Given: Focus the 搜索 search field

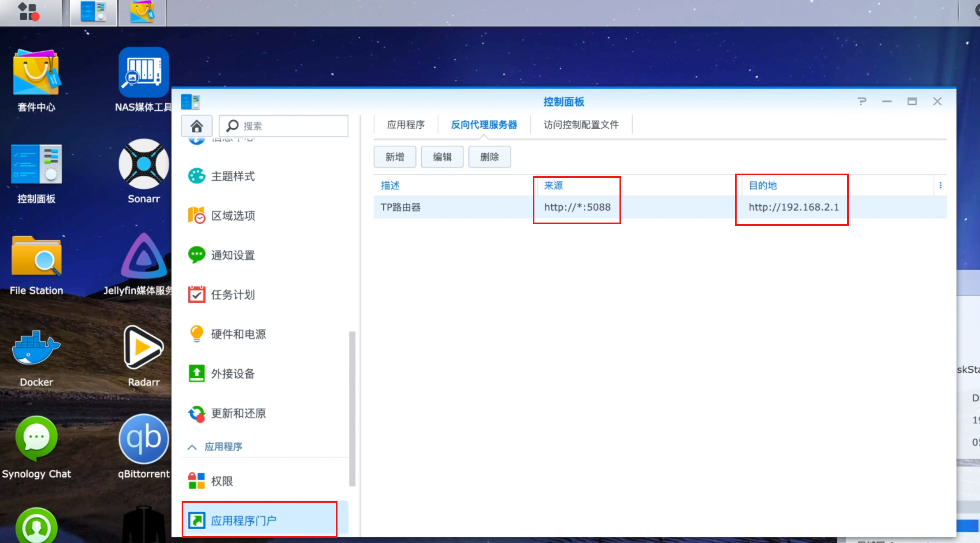Looking at the screenshot, I should (x=284, y=126).
